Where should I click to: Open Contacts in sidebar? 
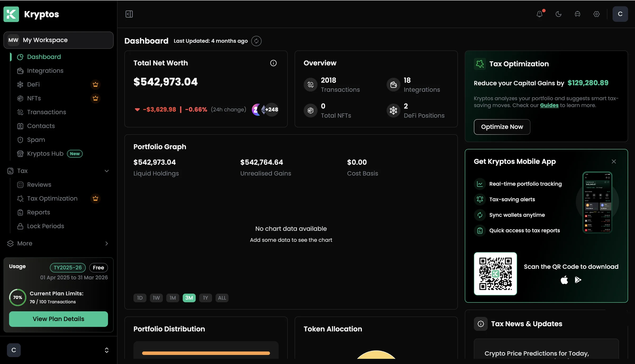pos(41,126)
